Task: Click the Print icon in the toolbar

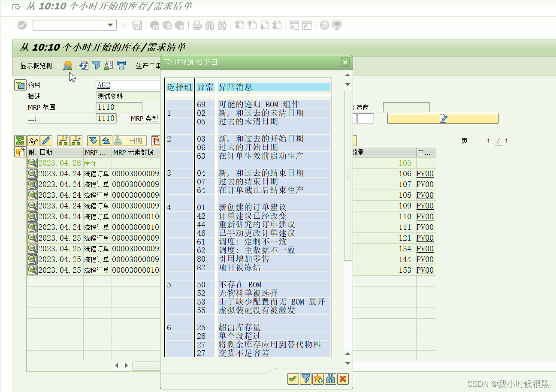Action: 197,25
